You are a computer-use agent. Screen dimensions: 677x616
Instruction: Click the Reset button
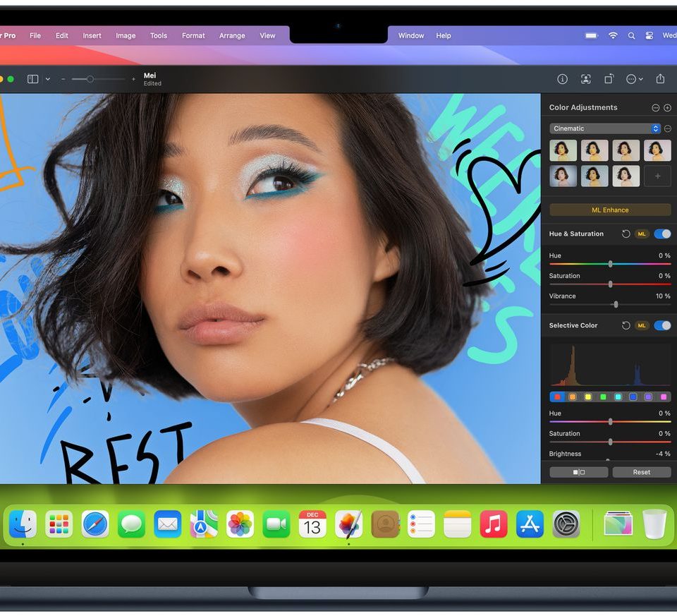click(x=641, y=472)
